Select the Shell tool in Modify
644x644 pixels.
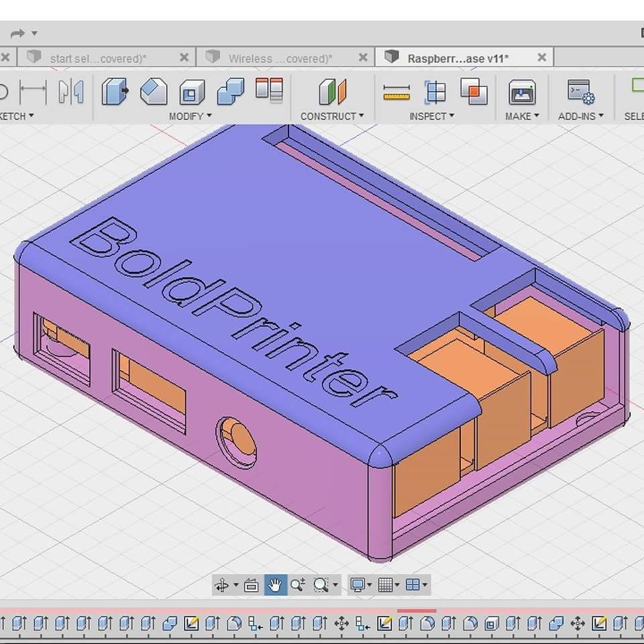coord(192,92)
